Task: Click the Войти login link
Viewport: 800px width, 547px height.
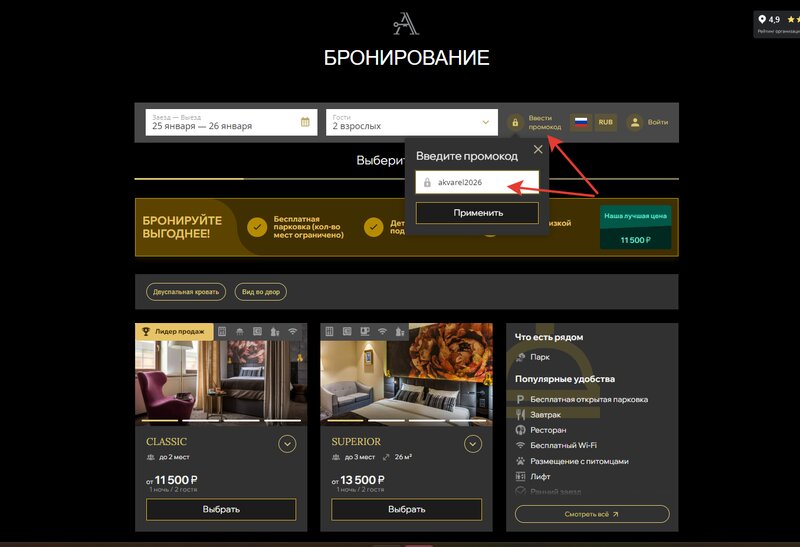Action: [x=658, y=122]
